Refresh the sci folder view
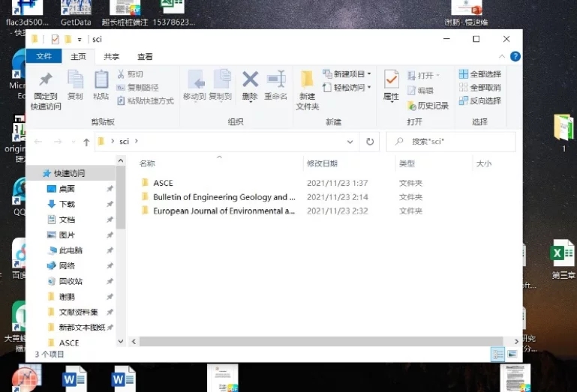The height and width of the screenshot is (392, 577). 370,142
